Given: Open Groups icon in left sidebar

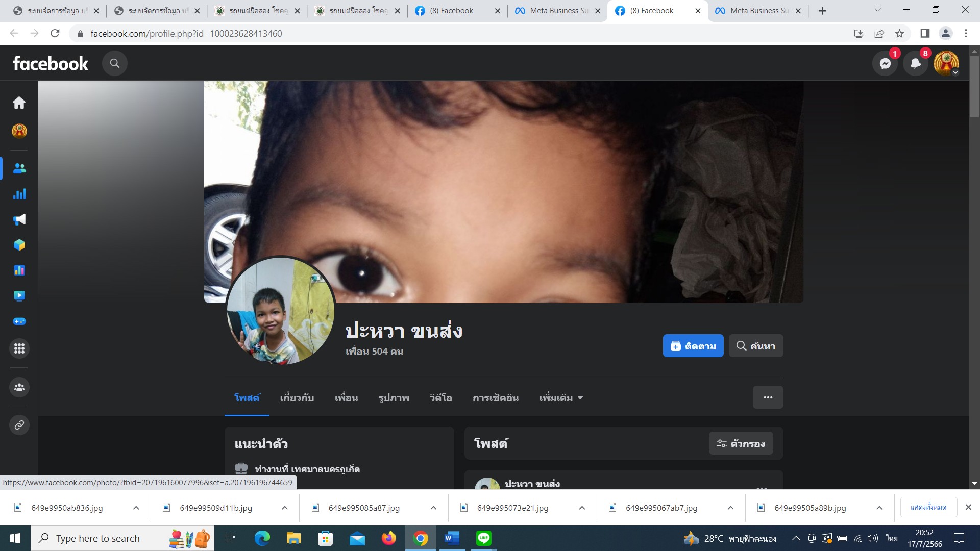Looking at the screenshot, I should [19, 387].
